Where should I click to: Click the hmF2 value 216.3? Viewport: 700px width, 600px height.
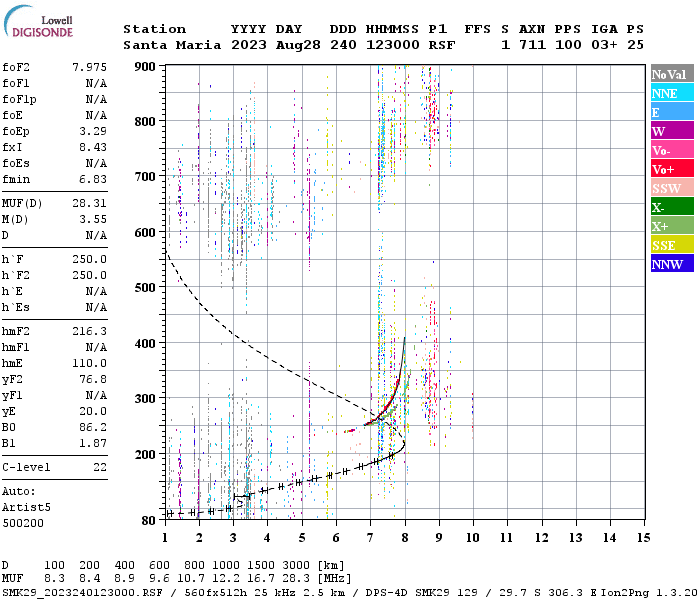(90, 331)
